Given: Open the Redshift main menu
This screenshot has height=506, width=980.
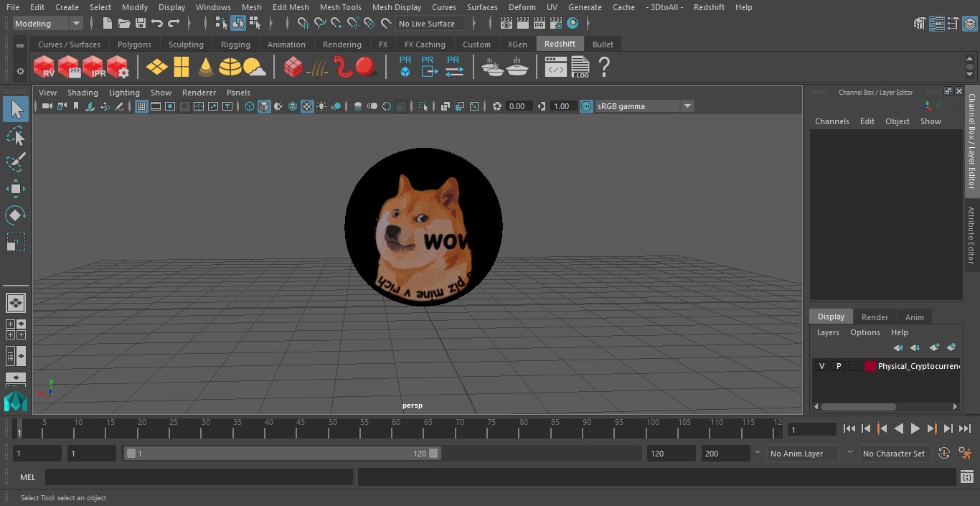Looking at the screenshot, I should point(709,7).
